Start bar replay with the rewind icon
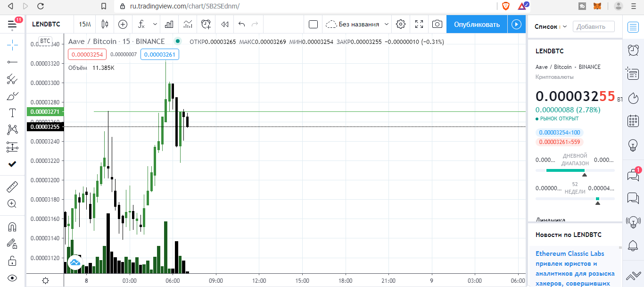The image size is (644, 287). coord(225,24)
